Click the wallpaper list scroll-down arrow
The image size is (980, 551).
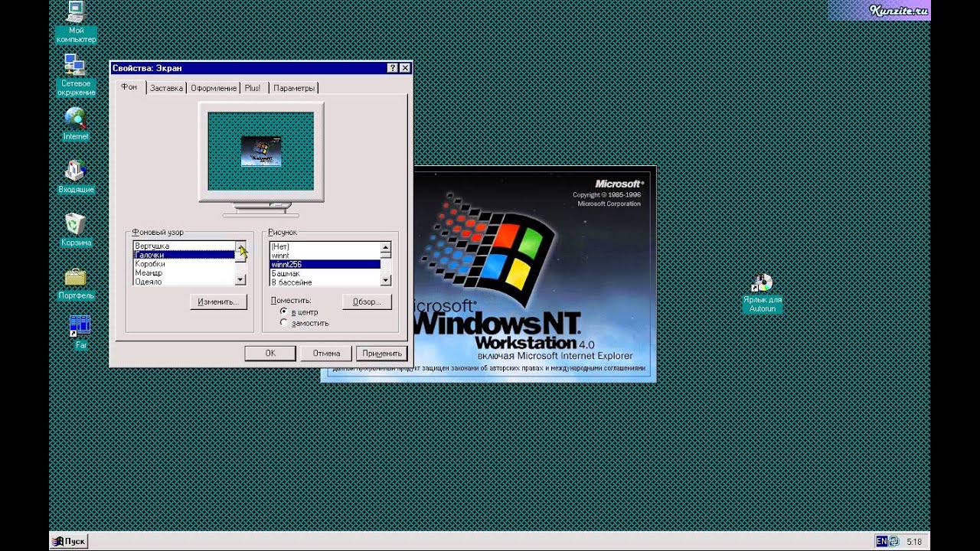386,281
